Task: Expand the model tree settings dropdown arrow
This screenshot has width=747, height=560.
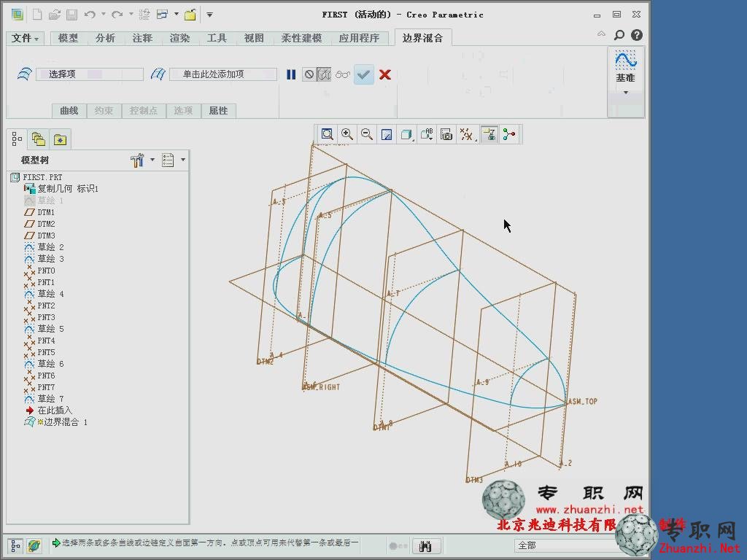Action: [x=152, y=160]
